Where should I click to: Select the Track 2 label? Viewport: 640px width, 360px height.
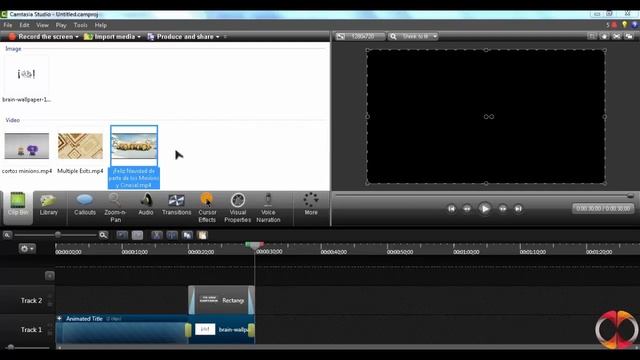pyautogui.click(x=31, y=301)
